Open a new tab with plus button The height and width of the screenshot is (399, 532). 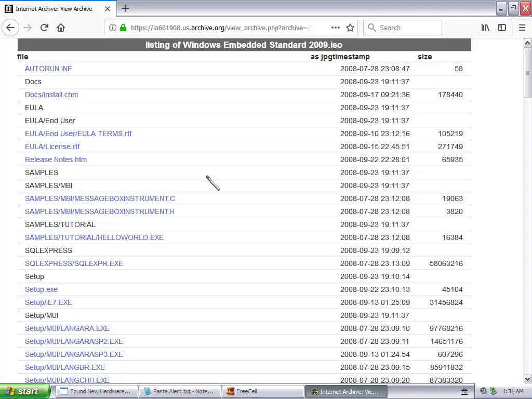[125, 8]
